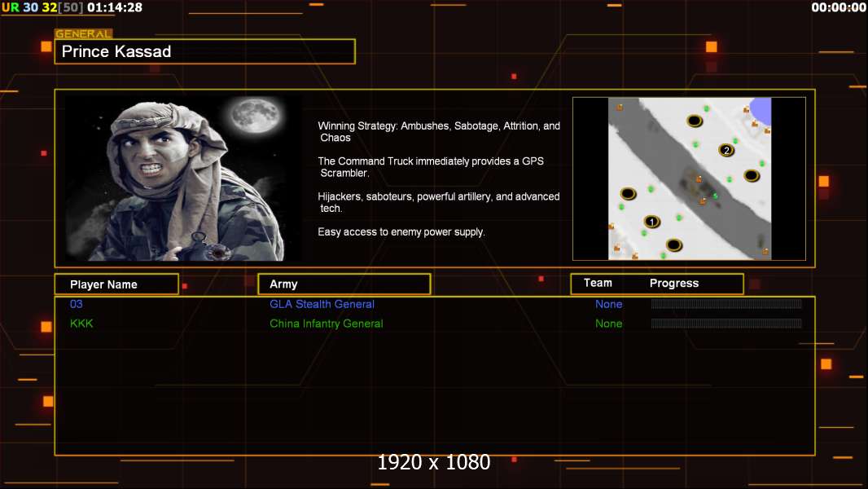868x489 pixels.
Task: Click the UR counter in the overlay
Action: tap(11, 7)
